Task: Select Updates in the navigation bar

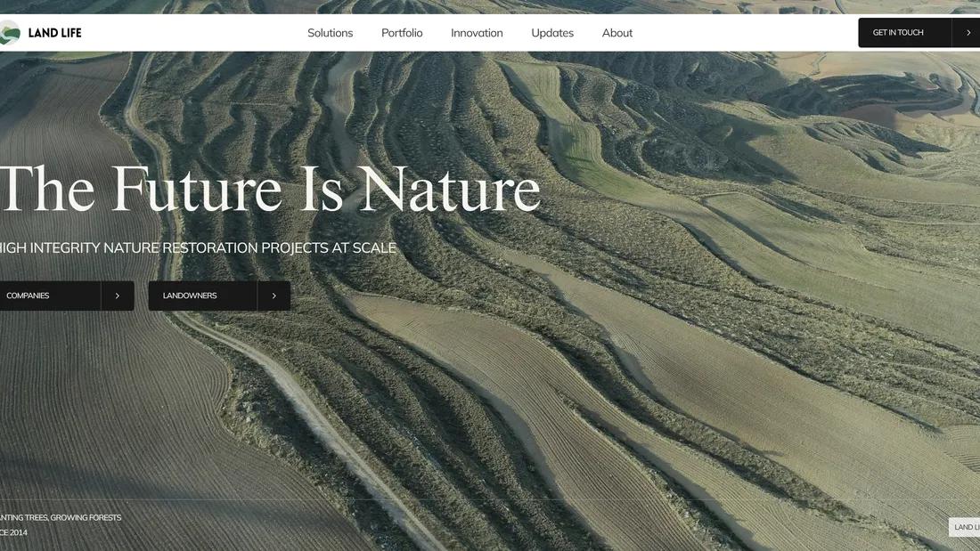Action: [x=552, y=33]
